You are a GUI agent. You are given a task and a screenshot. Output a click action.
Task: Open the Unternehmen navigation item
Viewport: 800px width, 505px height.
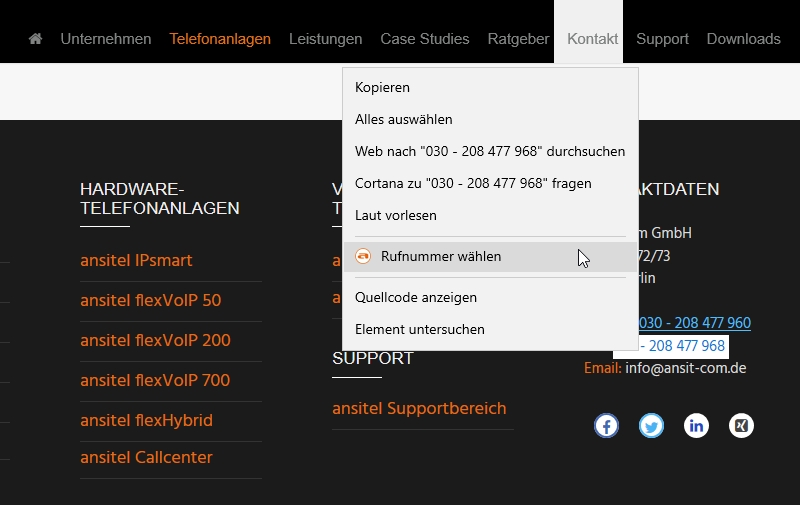tap(106, 39)
